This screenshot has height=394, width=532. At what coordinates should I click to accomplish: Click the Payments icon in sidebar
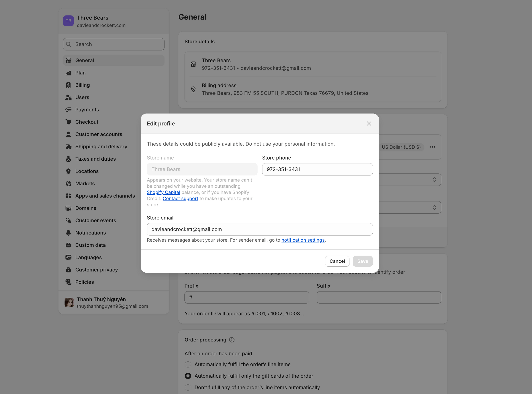[x=68, y=110]
